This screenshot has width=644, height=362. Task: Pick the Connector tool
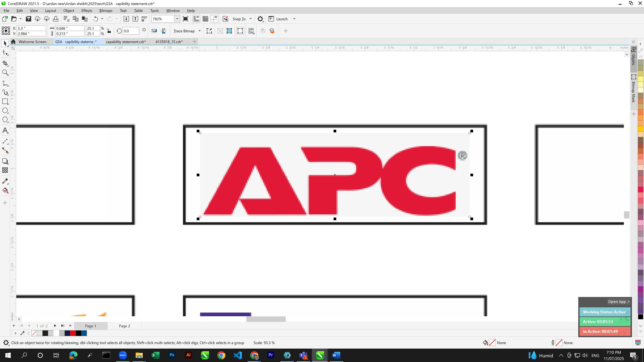point(5,150)
